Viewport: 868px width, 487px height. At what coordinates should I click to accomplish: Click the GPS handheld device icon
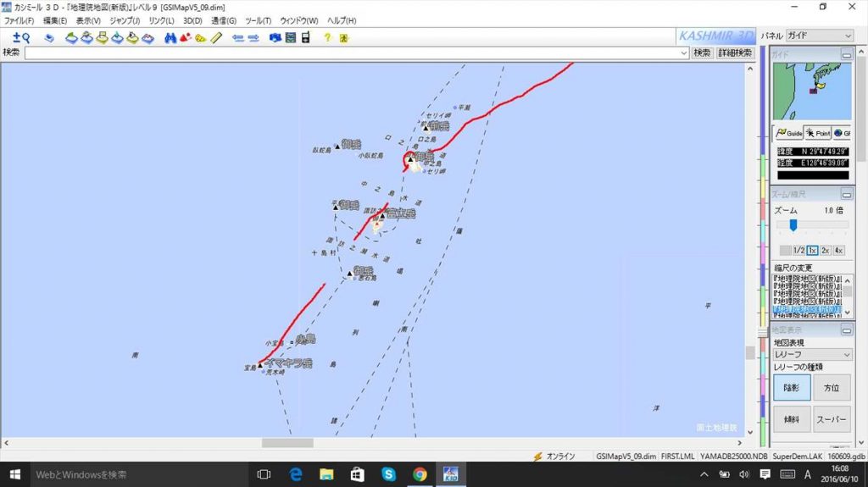[305, 37]
